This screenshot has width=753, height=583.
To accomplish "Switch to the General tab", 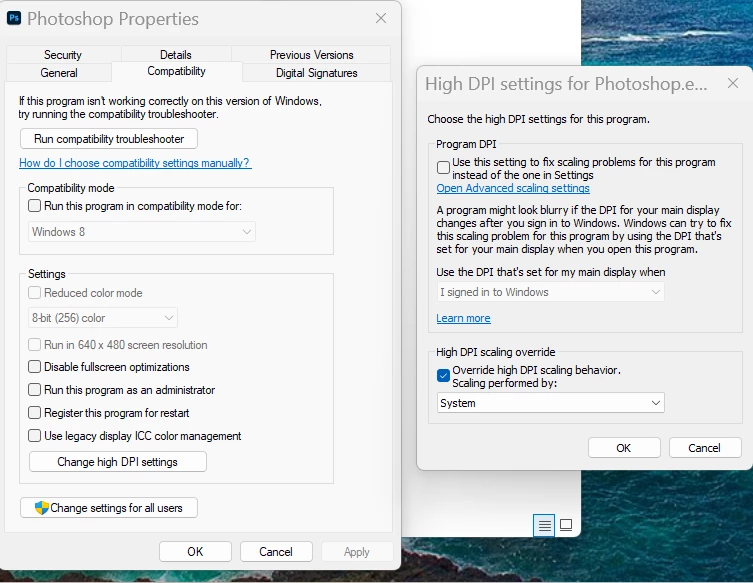I will [x=59, y=73].
